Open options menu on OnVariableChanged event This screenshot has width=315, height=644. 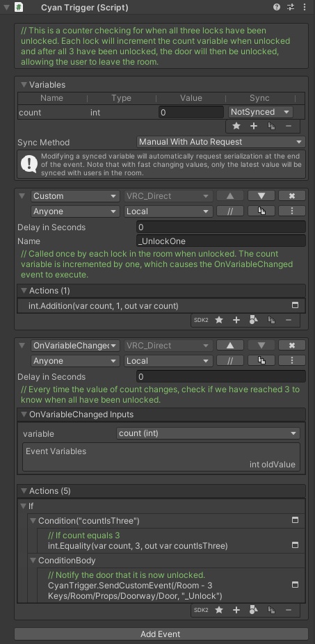pyautogui.click(x=291, y=361)
